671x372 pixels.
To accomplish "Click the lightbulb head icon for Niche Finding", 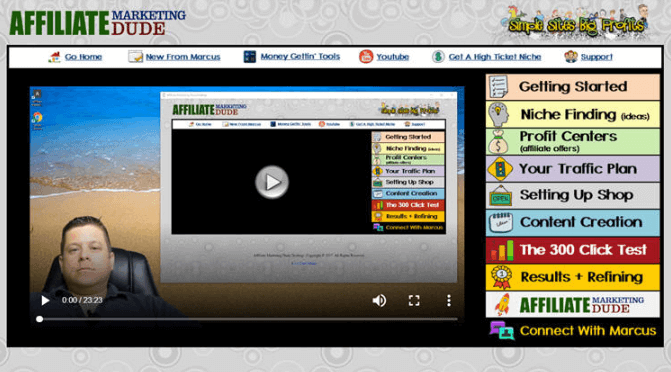I will [x=499, y=115].
